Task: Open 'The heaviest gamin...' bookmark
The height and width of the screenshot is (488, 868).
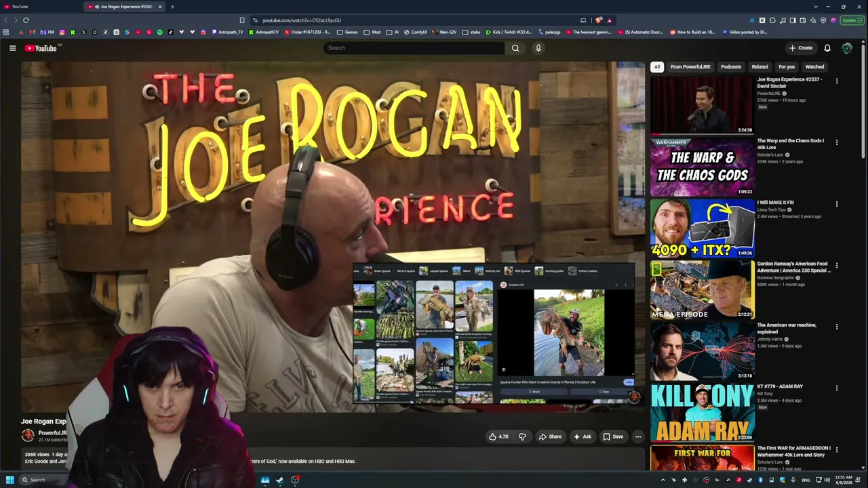Action: point(589,32)
